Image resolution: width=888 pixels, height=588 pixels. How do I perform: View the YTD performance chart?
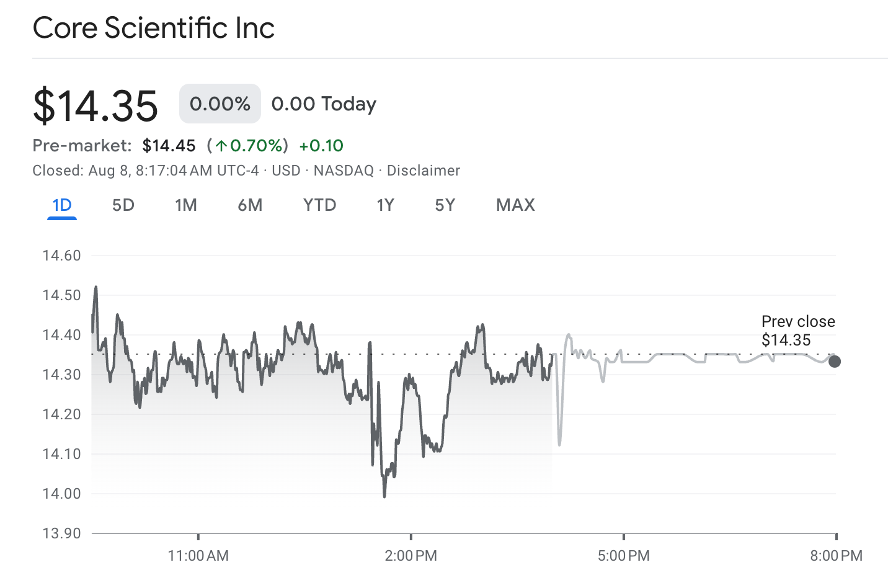point(319,205)
